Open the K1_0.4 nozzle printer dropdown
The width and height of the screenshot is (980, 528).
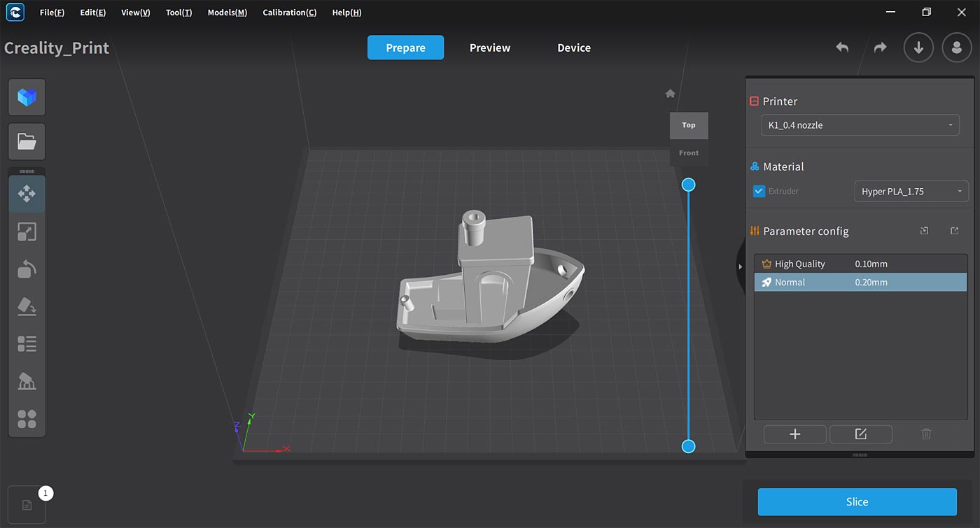pos(860,124)
